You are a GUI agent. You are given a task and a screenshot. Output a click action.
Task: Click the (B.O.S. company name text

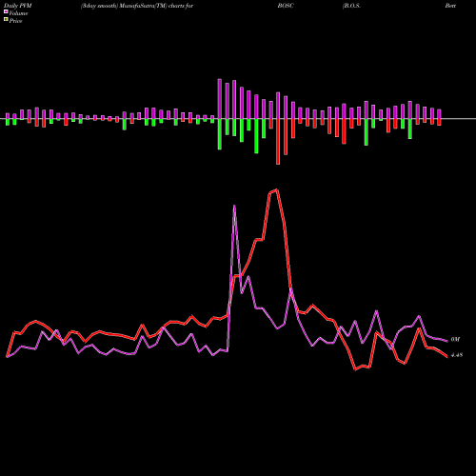tap(351, 6)
